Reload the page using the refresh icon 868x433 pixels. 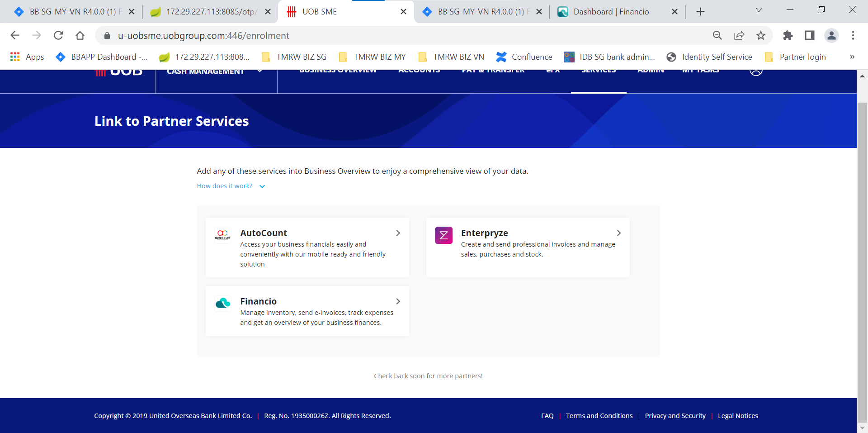coord(58,35)
